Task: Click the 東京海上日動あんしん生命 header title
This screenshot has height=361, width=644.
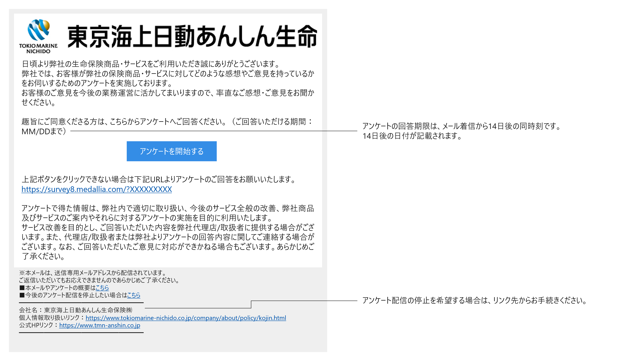Action: [192, 36]
